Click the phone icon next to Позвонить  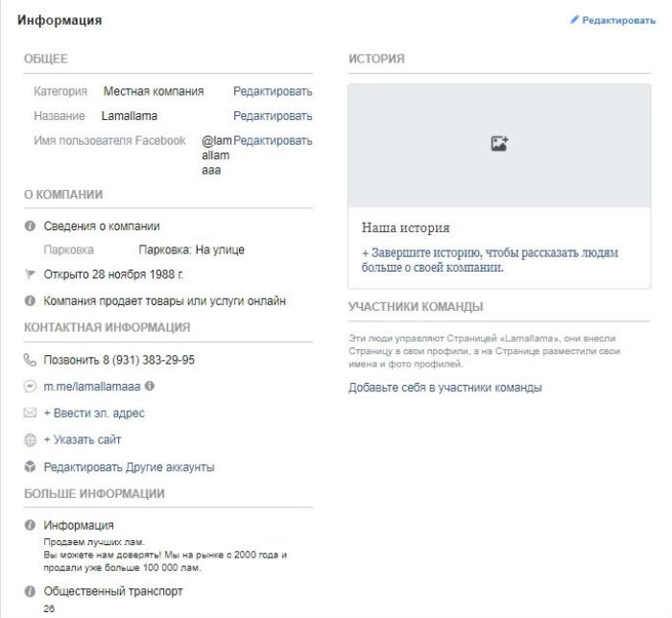[x=30, y=360]
